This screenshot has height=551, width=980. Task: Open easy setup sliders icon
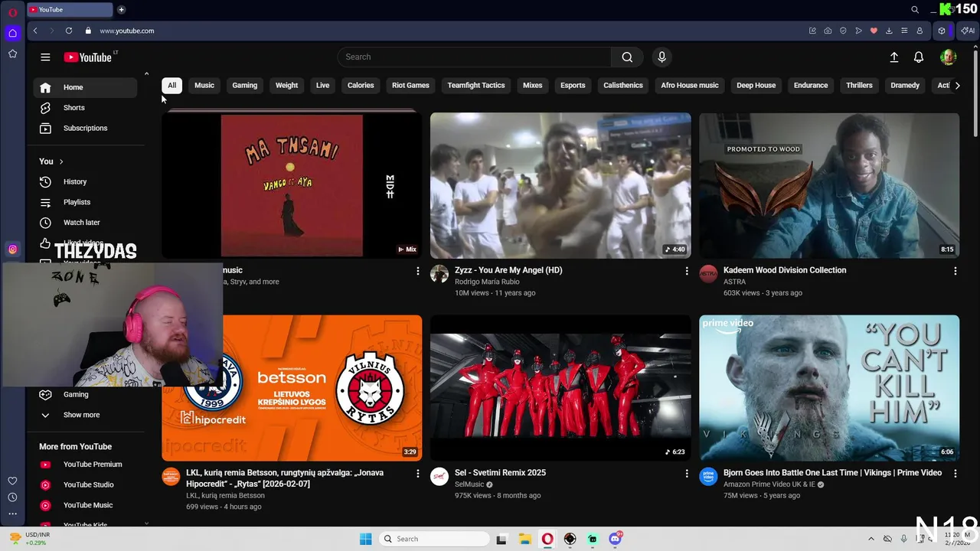(904, 31)
